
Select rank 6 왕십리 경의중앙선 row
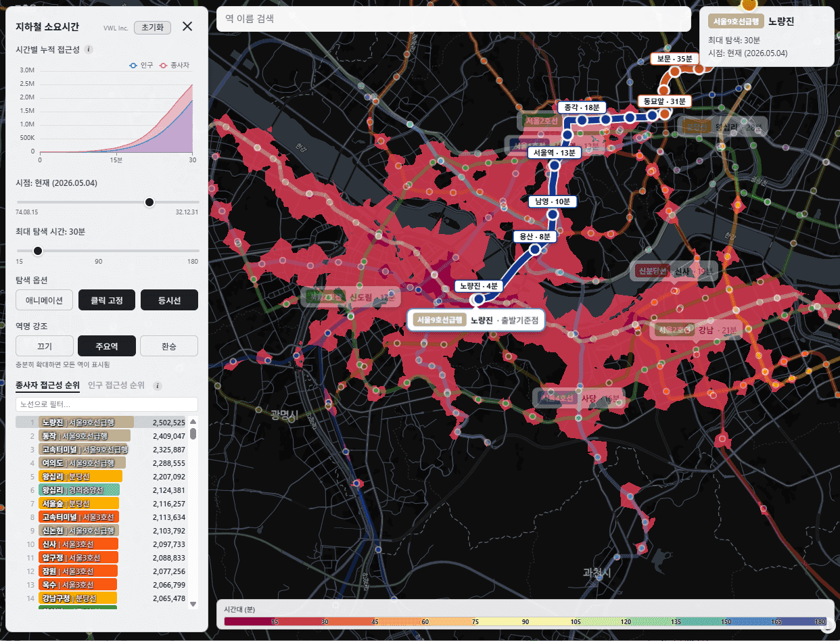click(101, 490)
